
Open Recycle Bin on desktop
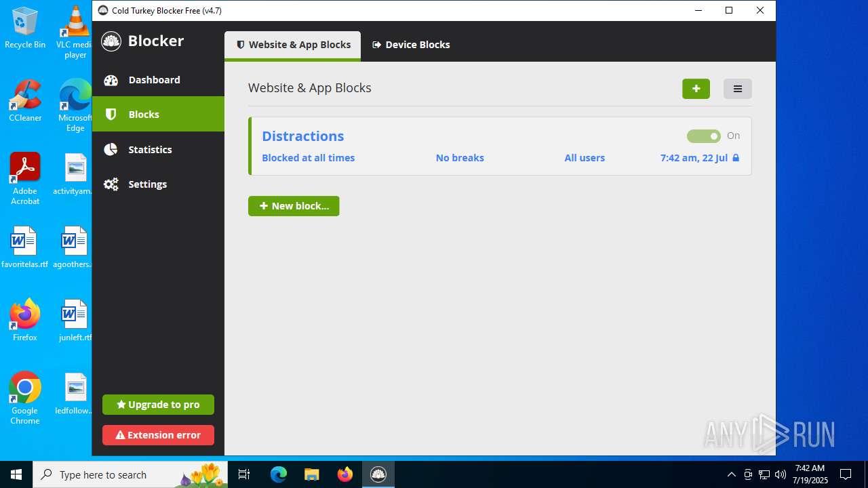point(25,28)
